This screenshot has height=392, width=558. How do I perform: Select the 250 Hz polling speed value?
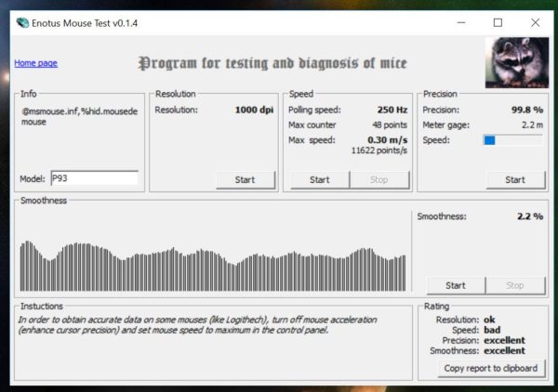point(392,110)
